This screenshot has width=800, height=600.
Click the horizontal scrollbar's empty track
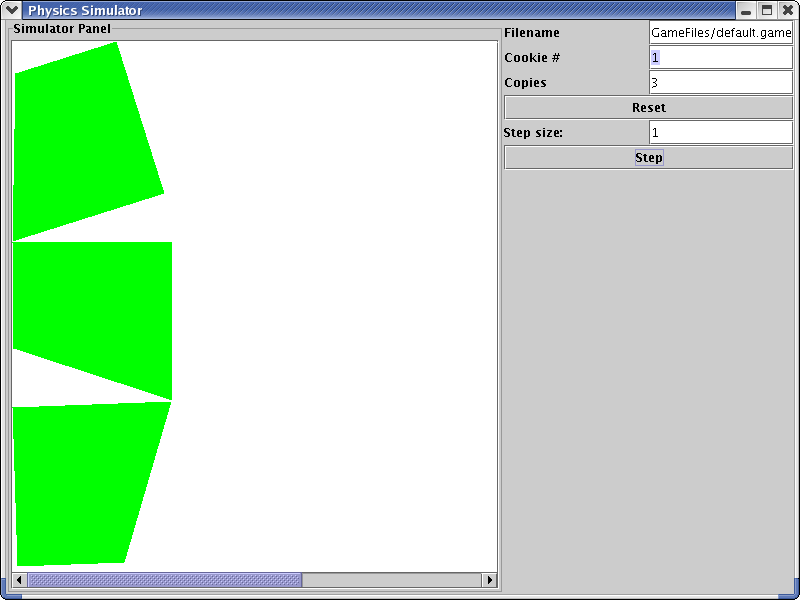click(x=392, y=580)
